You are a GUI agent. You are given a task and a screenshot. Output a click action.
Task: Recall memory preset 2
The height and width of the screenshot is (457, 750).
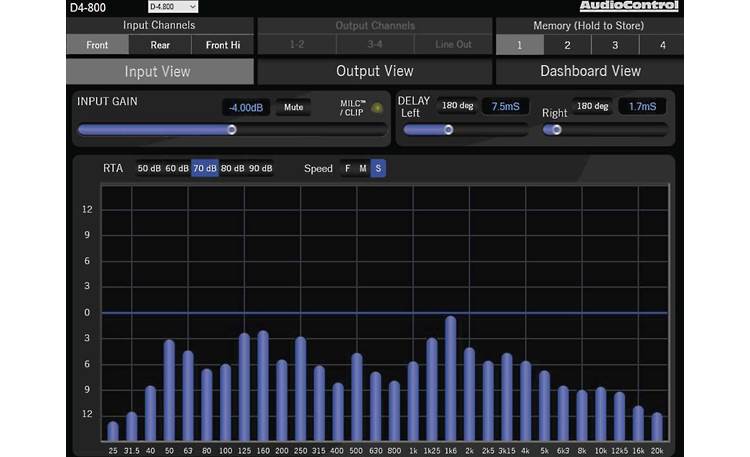566,45
